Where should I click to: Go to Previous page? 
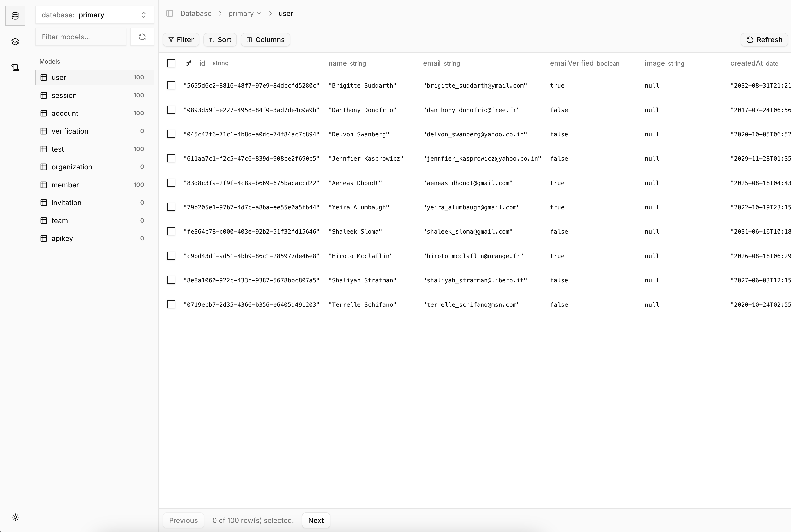(x=183, y=520)
